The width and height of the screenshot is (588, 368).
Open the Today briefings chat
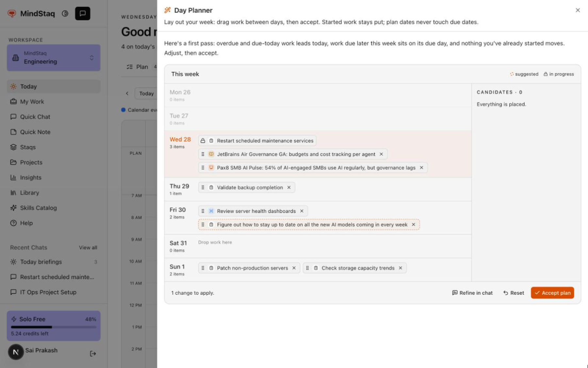coord(54,262)
